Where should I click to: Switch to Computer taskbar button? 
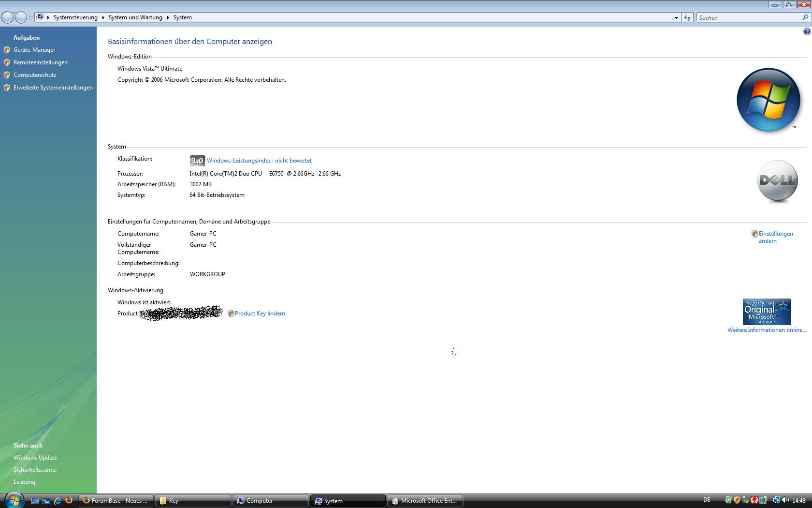coord(271,501)
